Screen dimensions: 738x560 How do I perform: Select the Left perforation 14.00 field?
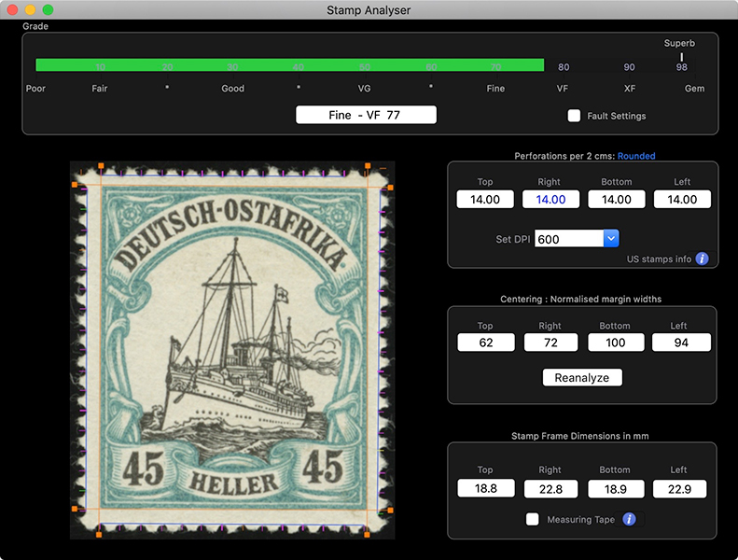682,199
